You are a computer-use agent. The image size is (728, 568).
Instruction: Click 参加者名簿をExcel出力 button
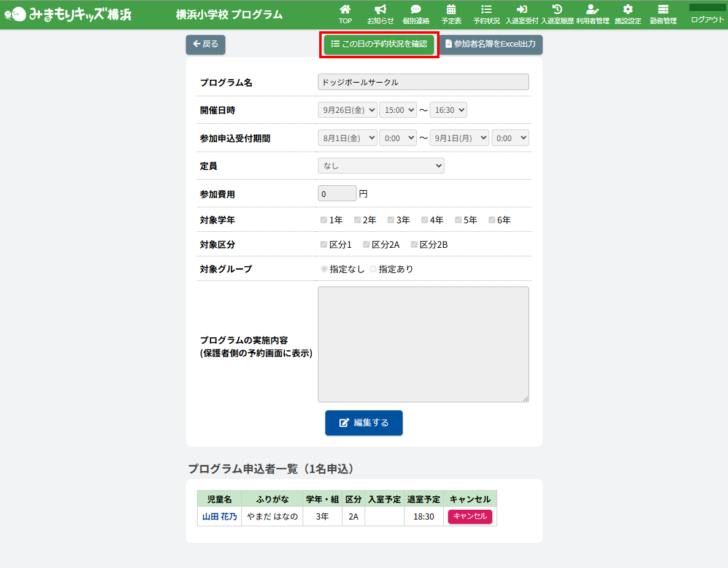click(x=490, y=44)
